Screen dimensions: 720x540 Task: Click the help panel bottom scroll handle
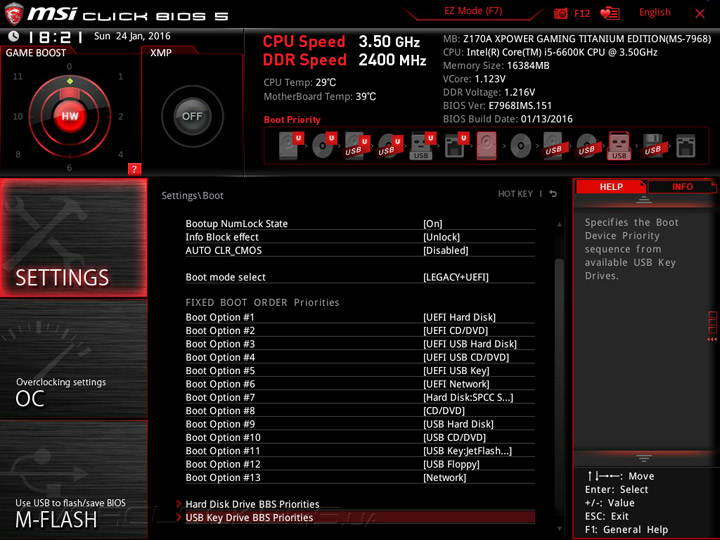pos(643,458)
